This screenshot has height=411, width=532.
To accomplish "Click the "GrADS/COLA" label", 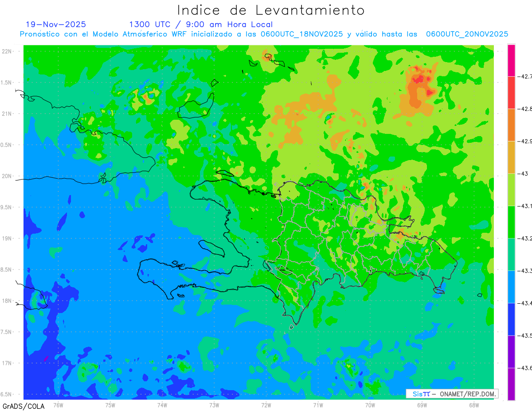I will [23, 406].
